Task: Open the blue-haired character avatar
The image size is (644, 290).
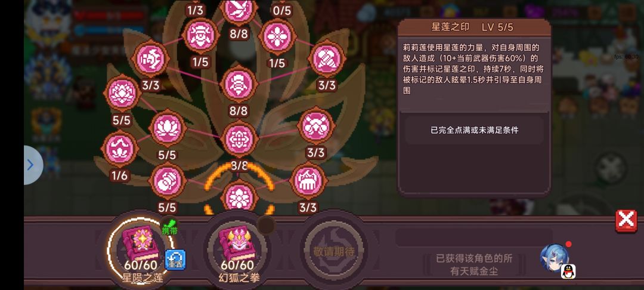Action: [x=555, y=259]
